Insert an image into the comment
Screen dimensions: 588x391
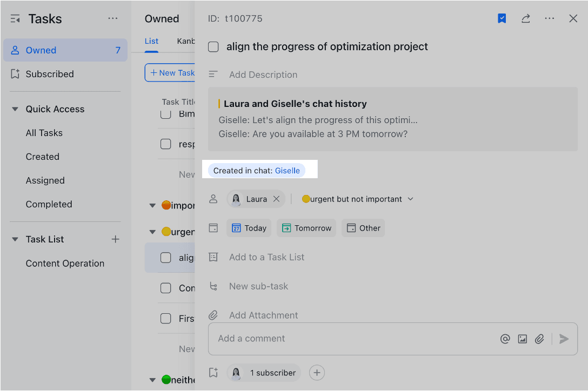[522, 339]
